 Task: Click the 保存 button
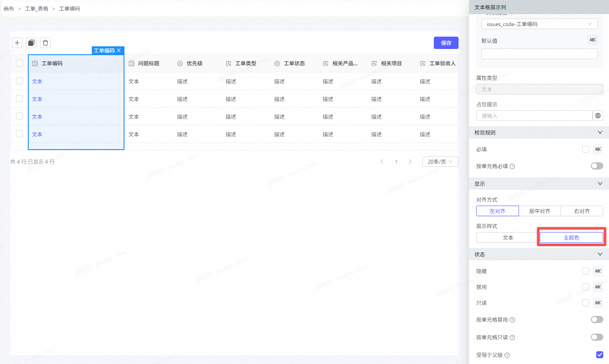(446, 43)
